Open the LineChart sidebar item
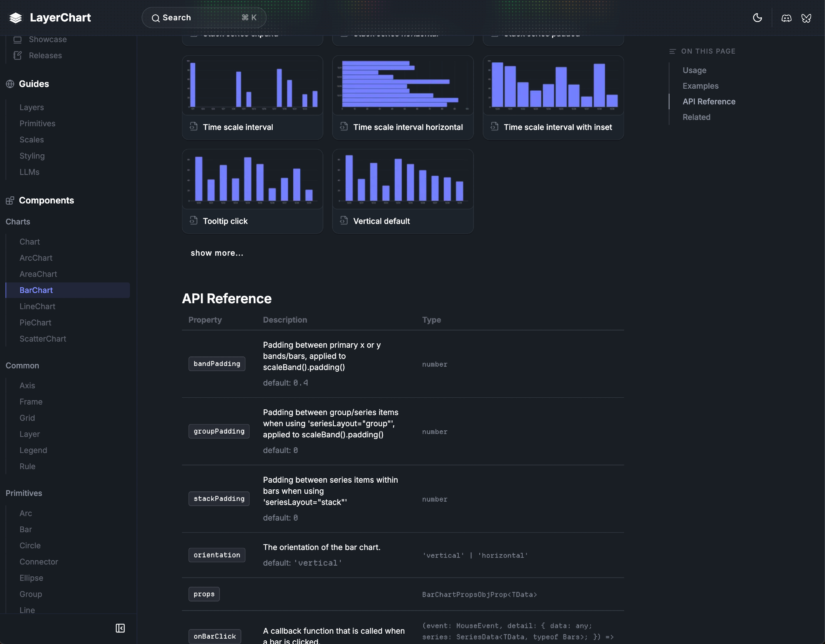The height and width of the screenshot is (644, 825). point(38,306)
